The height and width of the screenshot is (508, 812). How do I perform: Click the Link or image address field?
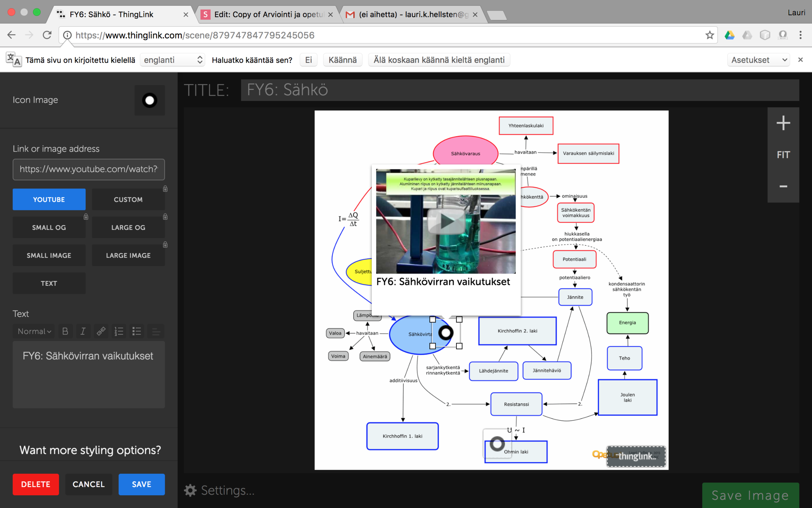point(89,169)
